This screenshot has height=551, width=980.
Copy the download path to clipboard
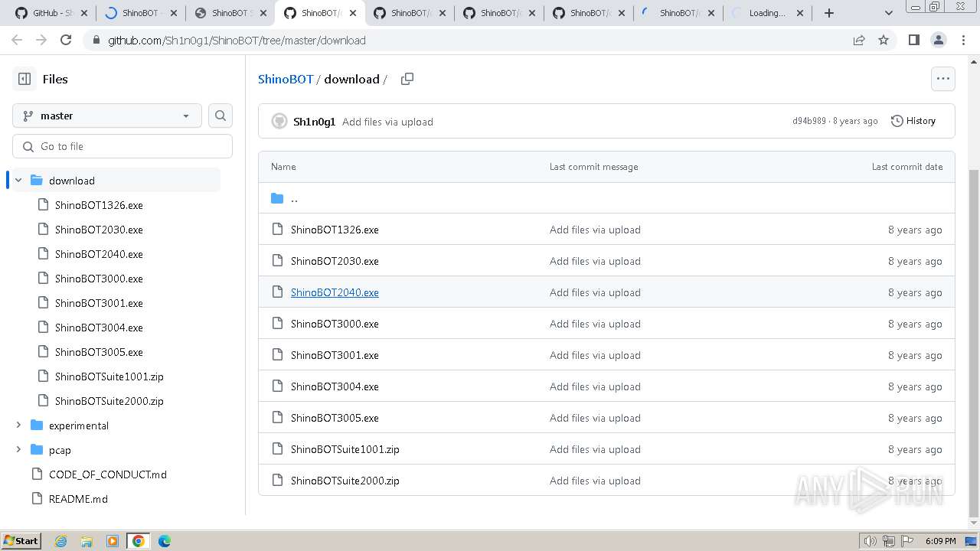coord(407,79)
